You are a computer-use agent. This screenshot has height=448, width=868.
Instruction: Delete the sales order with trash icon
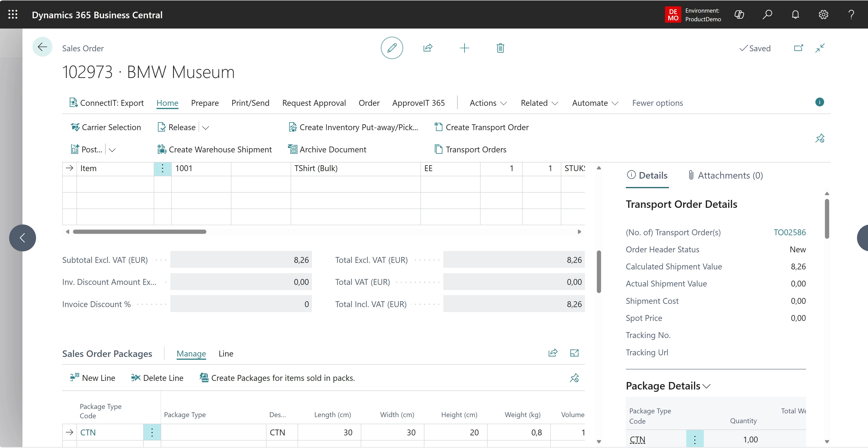[500, 48]
